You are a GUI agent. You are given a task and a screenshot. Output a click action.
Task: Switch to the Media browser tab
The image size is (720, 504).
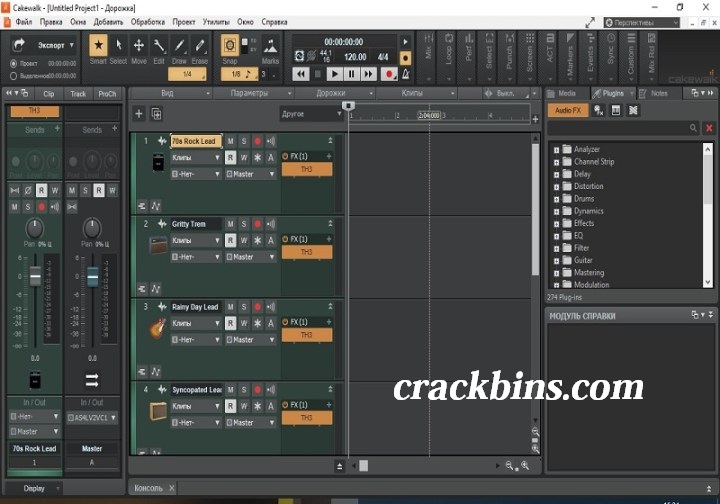click(567, 93)
